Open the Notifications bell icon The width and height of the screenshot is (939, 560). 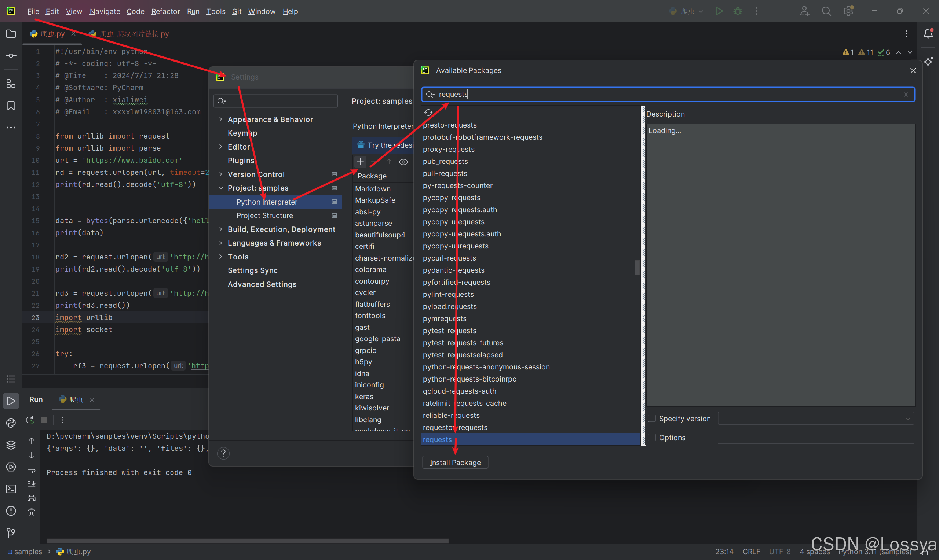click(x=928, y=34)
